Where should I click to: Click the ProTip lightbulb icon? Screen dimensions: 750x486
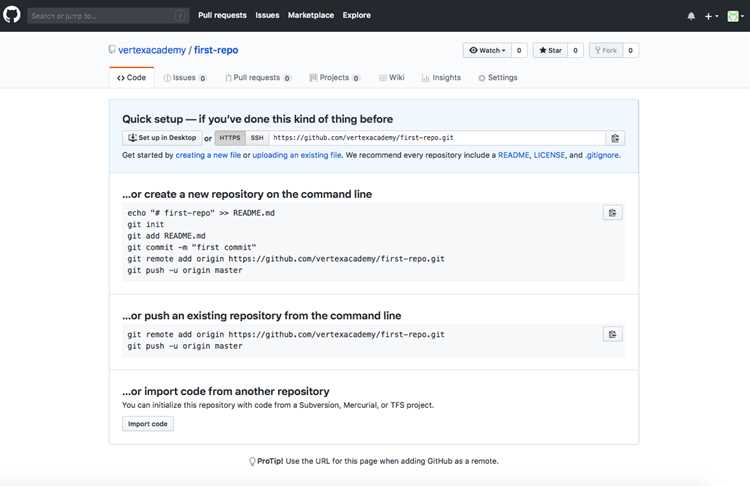pyautogui.click(x=252, y=461)
